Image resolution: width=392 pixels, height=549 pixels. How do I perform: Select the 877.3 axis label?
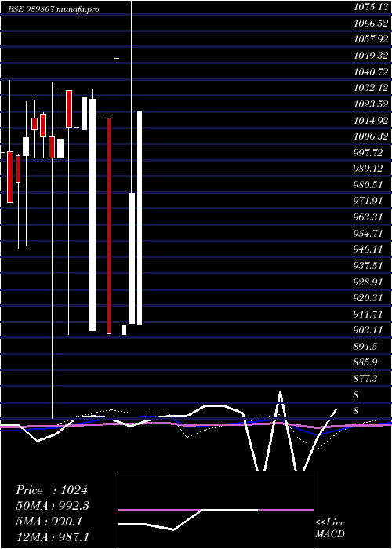point(365,379)
